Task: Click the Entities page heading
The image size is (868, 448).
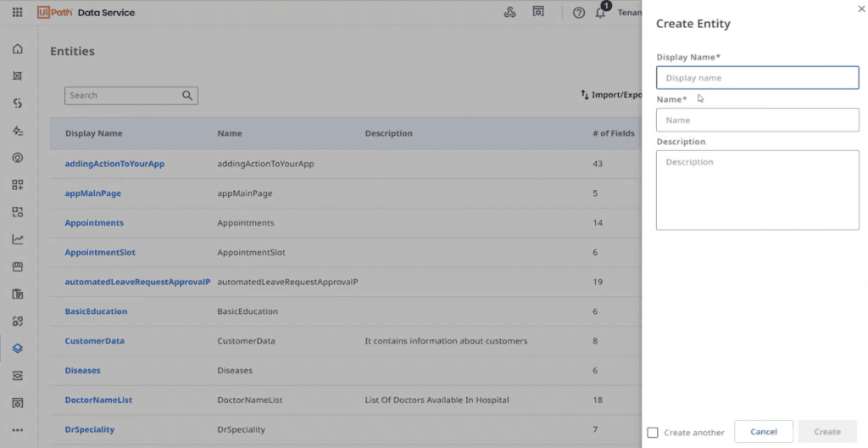Action: point(73,52)
